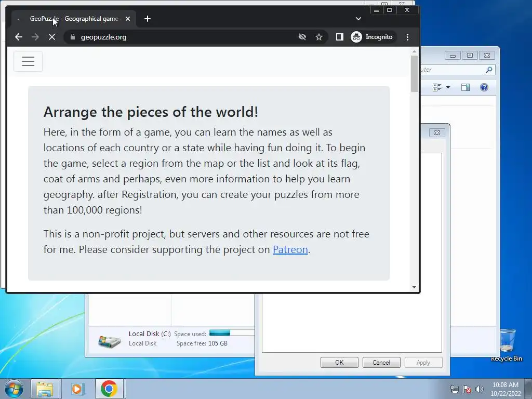
Task: Close the dialog behind Chrome
Action: coord(437,132)
